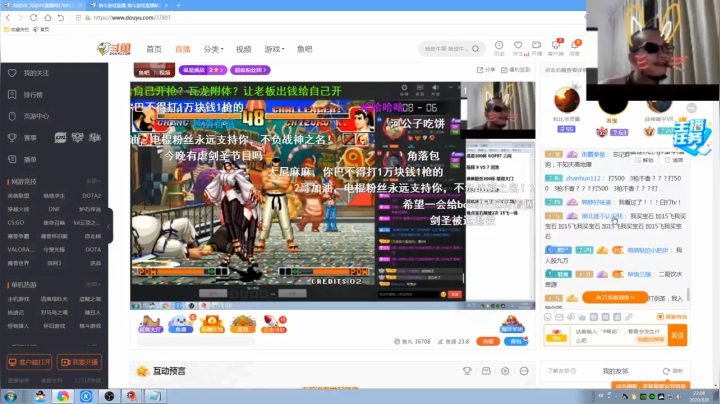The image size is (720, 404).
Task: Reload the Douyu page
Action: pyautogui.click(x=34, y=17)
